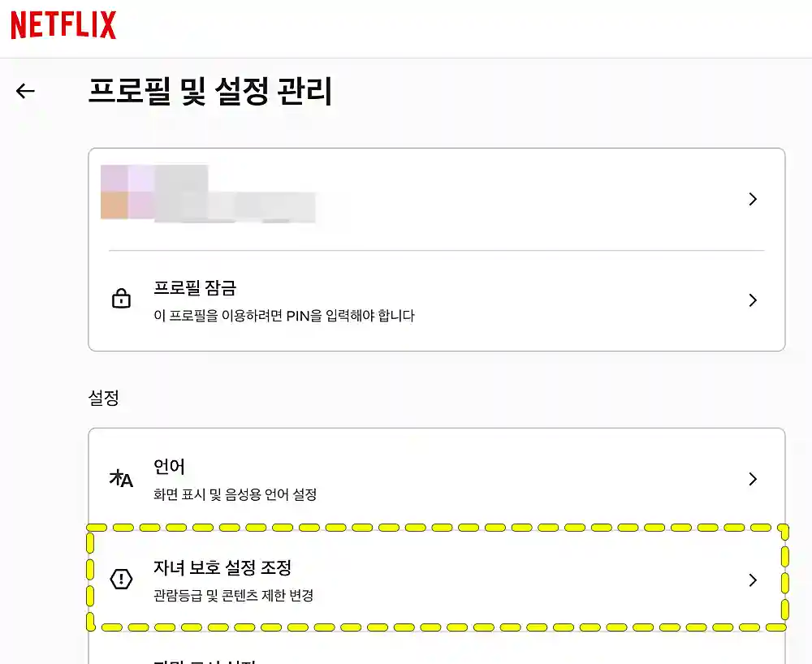Click the Netflix logo
The image size is (812, 664).
click(63, 25)
